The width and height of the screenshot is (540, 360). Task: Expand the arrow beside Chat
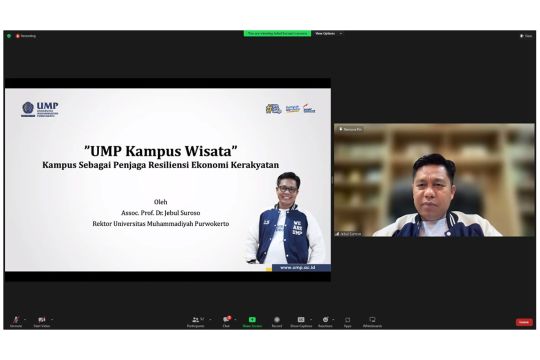coord(235,319)
